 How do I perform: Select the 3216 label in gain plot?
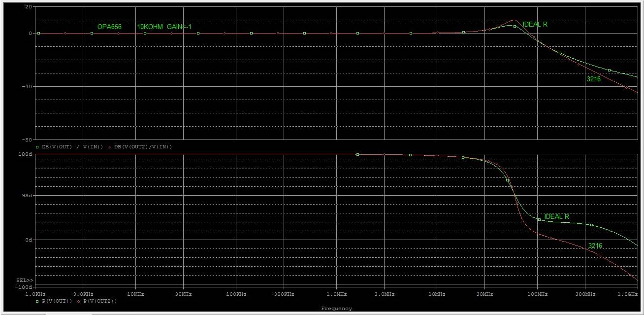(x=593, y=79)
